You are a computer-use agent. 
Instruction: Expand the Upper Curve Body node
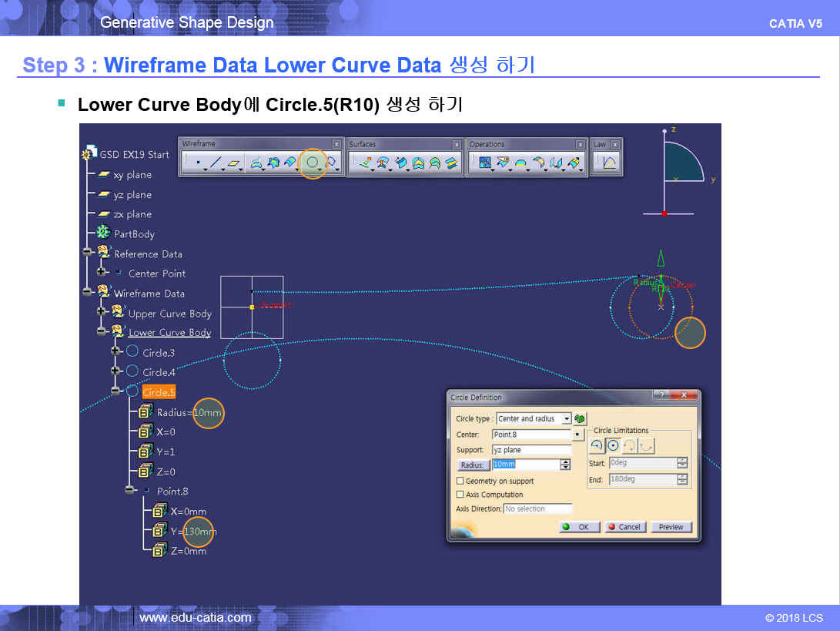click(102, 312)
